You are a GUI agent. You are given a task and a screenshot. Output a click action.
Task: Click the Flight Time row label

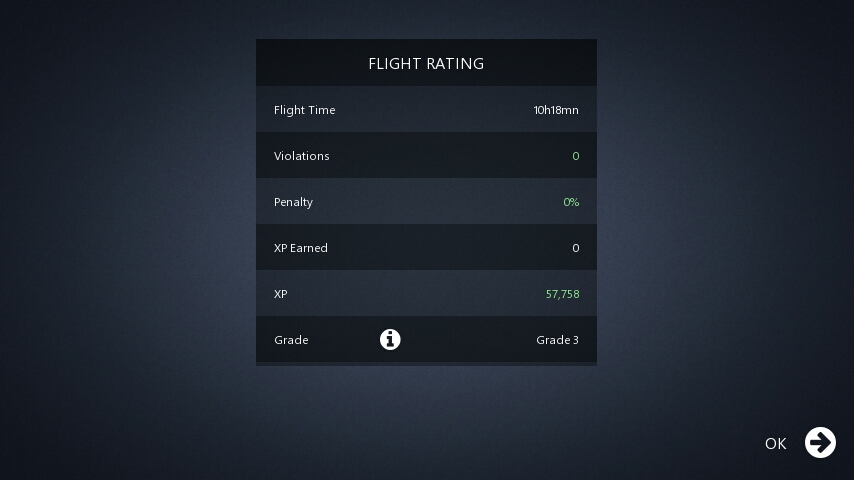304,110
